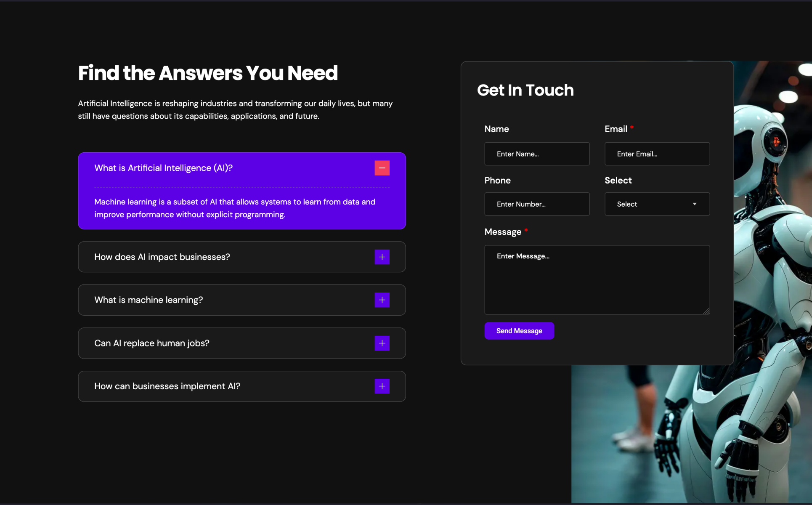
Task: Click the 'Select' label above dropdown
Action: click(618, 180)
